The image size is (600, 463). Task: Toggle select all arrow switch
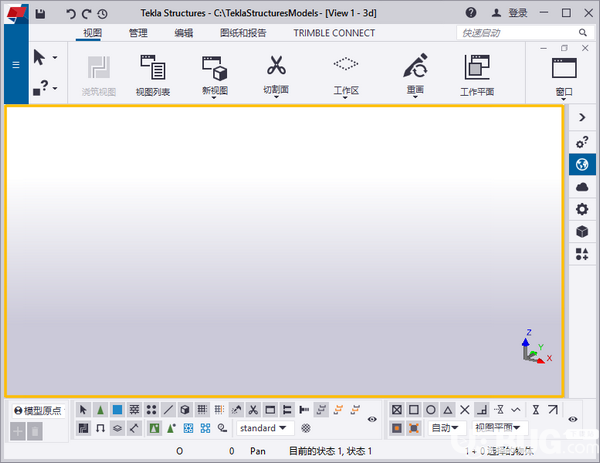tap(83, 410)
